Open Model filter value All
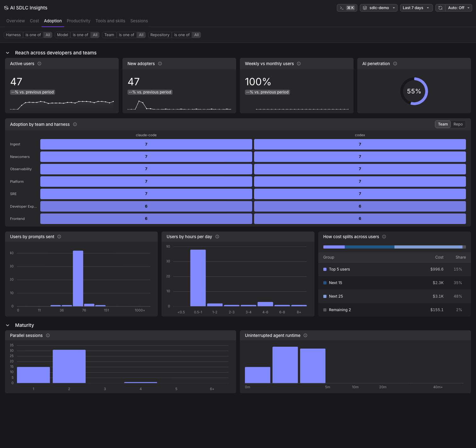This screenshot has width=476, height=448. coord(95,35)
